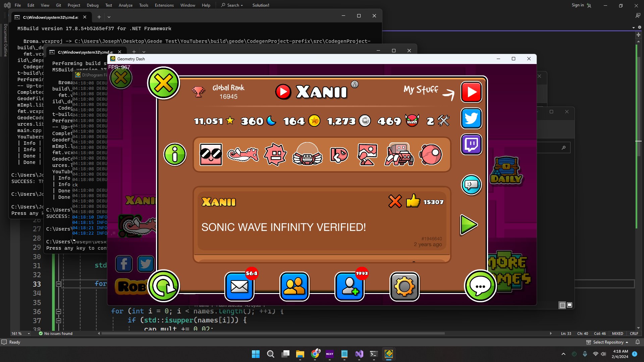Click the green refresh profile button
Image resolution: width=644 pixels, height=362 pixels.
click(164, 286)
